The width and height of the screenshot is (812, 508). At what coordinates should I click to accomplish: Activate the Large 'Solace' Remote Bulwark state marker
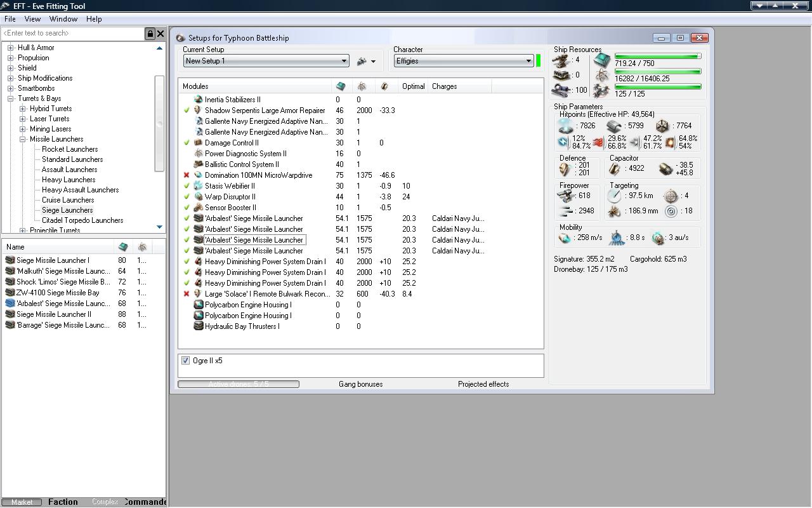[x=187, y=294]
